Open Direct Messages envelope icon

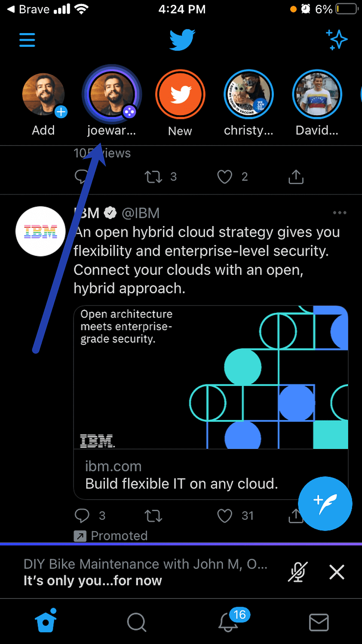pyautogui.click(x=319, y=622)
